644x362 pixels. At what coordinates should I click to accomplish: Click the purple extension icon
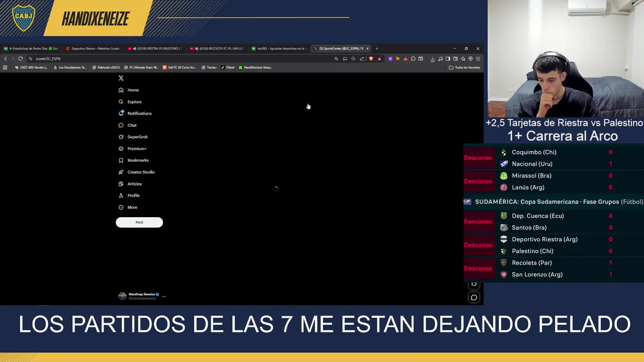[390, 59]
